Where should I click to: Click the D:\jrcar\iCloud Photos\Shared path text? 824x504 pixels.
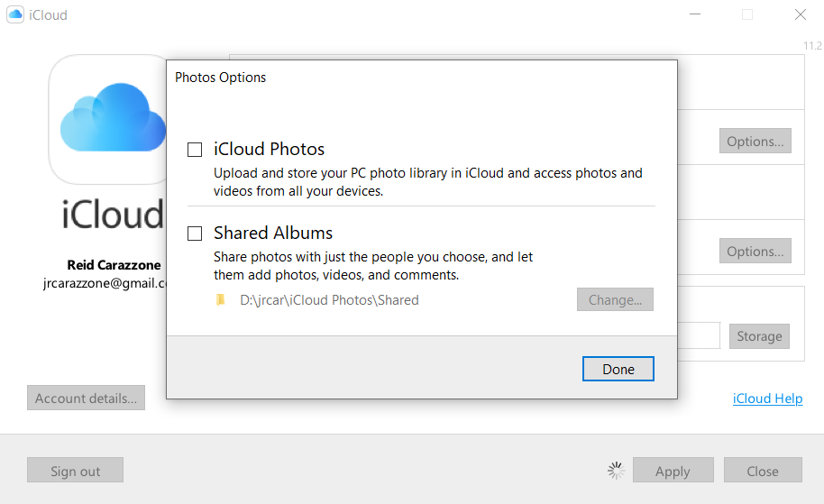(329, 300)
